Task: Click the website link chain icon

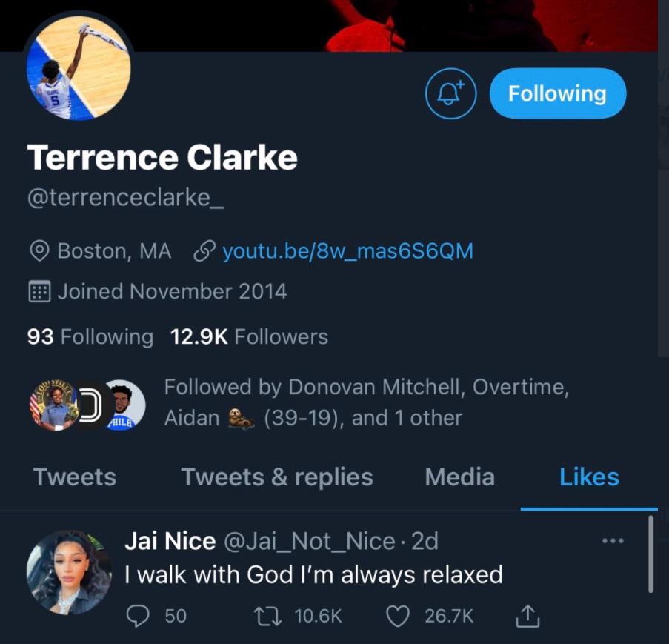Action: coord(202,250)
